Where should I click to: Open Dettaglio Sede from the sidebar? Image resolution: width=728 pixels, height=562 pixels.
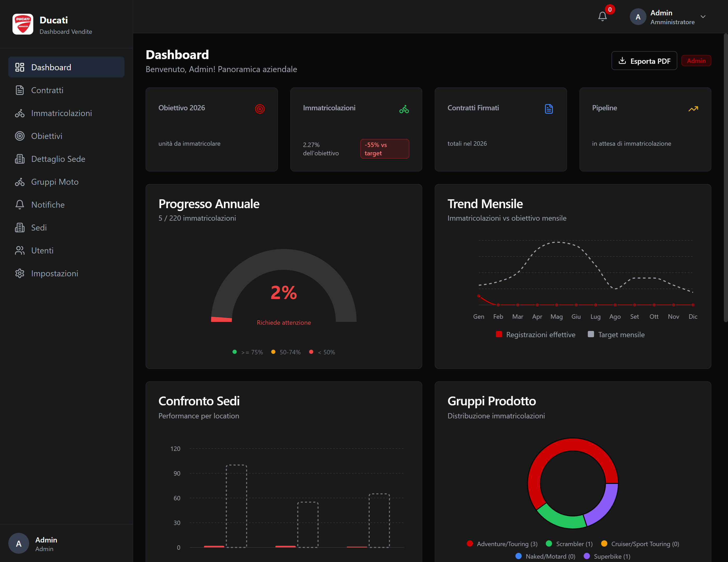pos(58,159)
